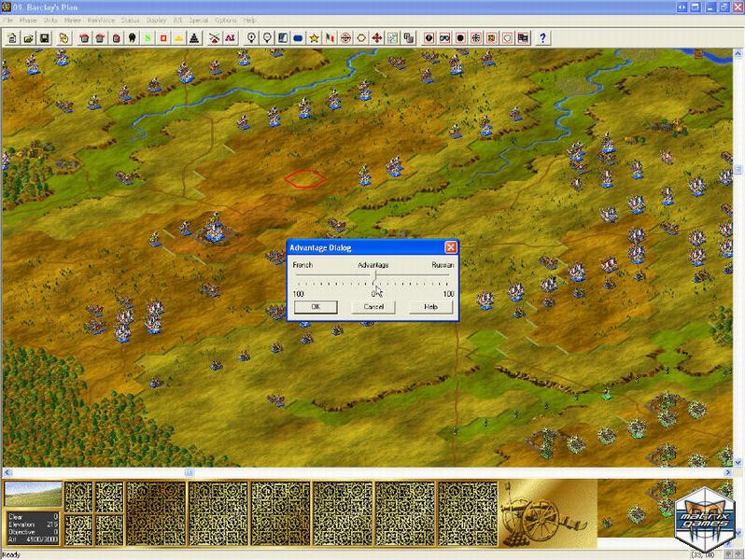745x560 pixels.
Task: Open the Help menu in menu bar
Action: tap(250, 21)
